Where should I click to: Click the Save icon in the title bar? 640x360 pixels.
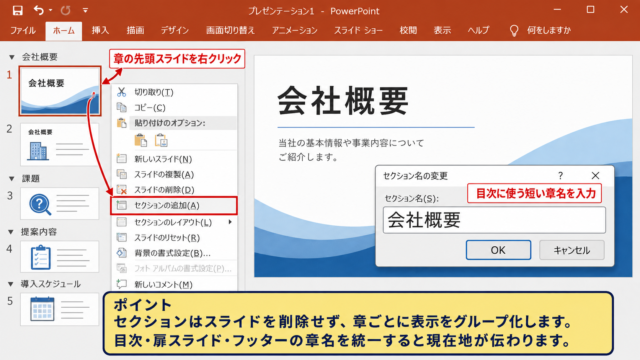18,10
